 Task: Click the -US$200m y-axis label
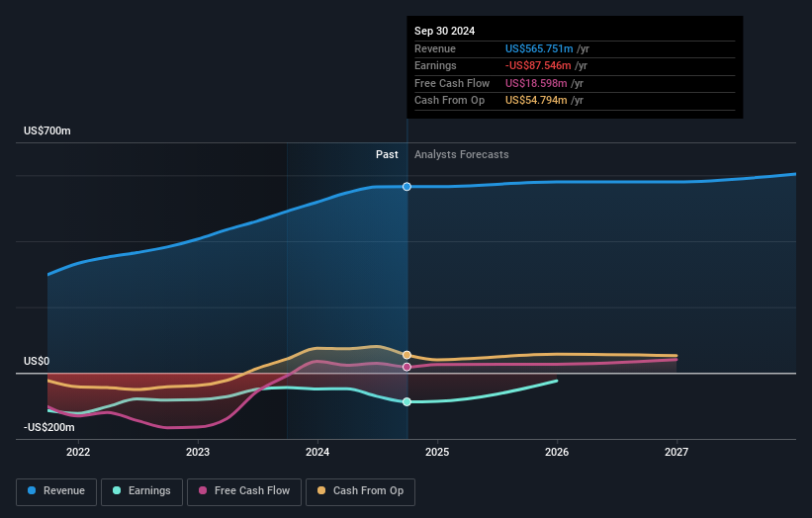point(49,427)
